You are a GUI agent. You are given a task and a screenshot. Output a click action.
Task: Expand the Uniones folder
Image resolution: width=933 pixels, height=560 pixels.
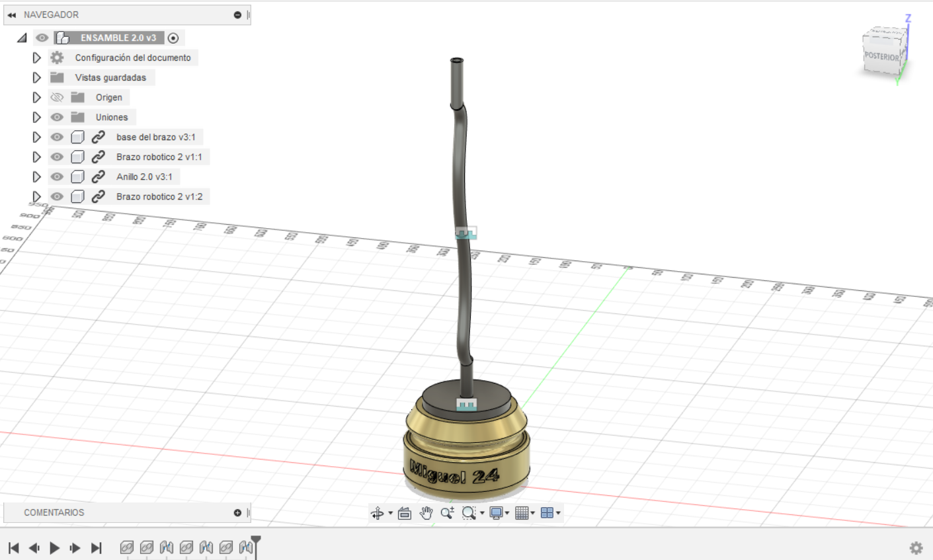point(36,117)
